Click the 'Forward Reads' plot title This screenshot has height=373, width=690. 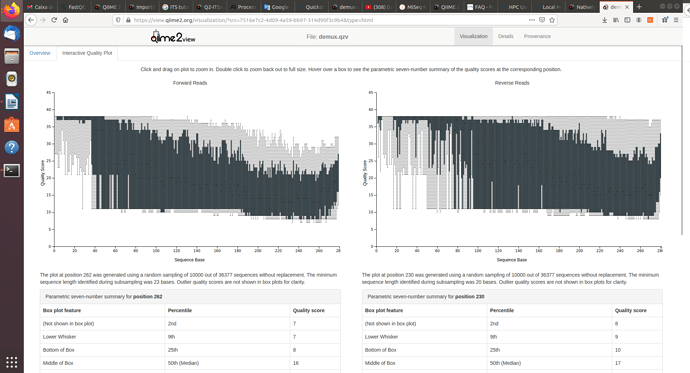point(190,83)
